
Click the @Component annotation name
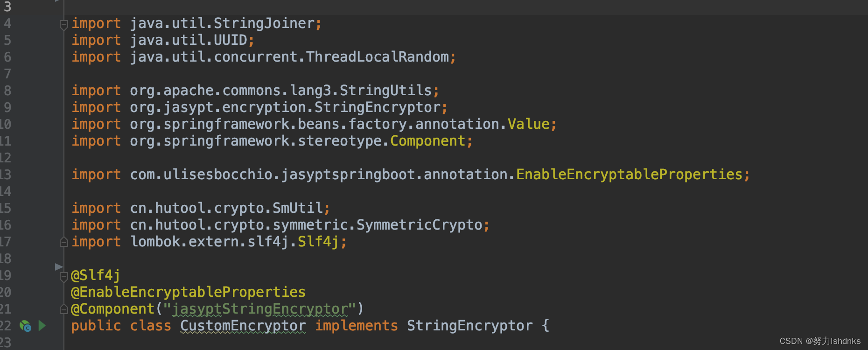tap(112, 309)
